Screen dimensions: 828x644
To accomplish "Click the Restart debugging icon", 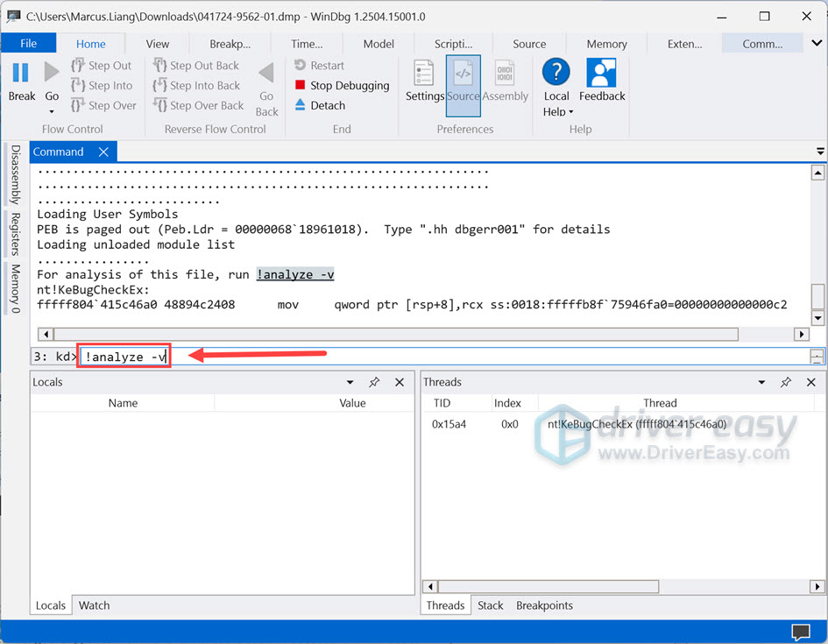I will point(300,65).
